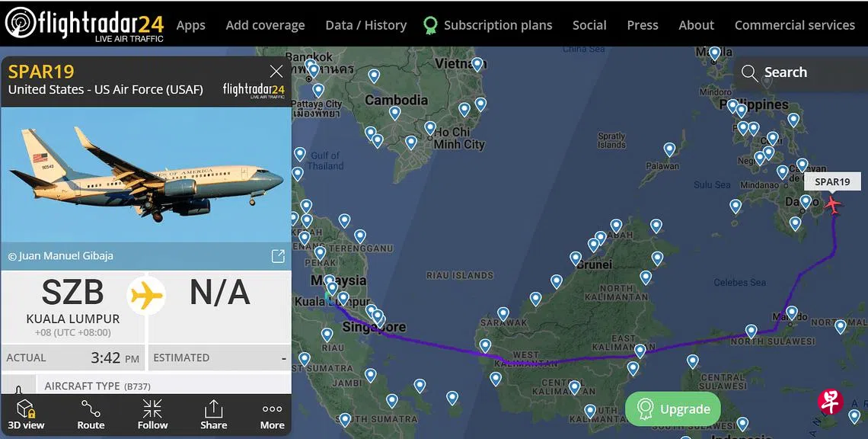Share this flight via Share icon
The width and height of the screenshot is (868, 439).
point(214,413)
